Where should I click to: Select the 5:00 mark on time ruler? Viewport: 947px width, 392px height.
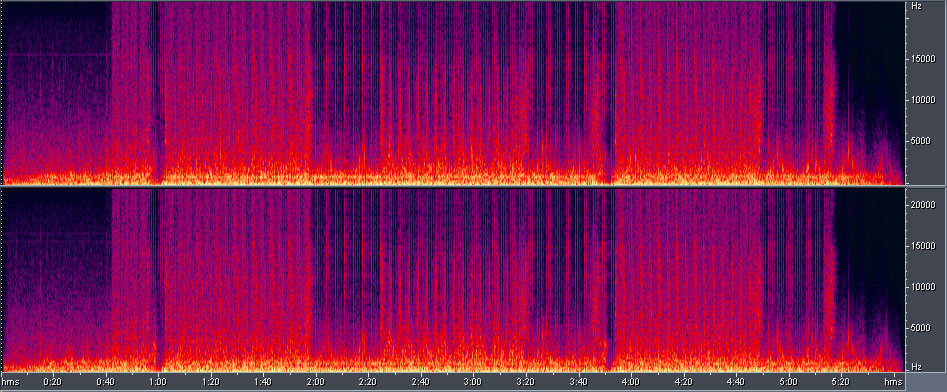pyautogui.click(x=789, y=382)
